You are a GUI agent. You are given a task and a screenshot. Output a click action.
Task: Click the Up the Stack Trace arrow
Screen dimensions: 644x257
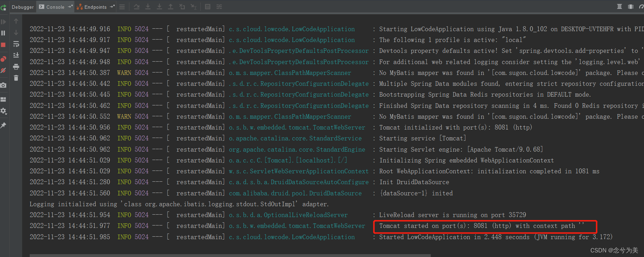pyautogui.click(x=16, y=21)
